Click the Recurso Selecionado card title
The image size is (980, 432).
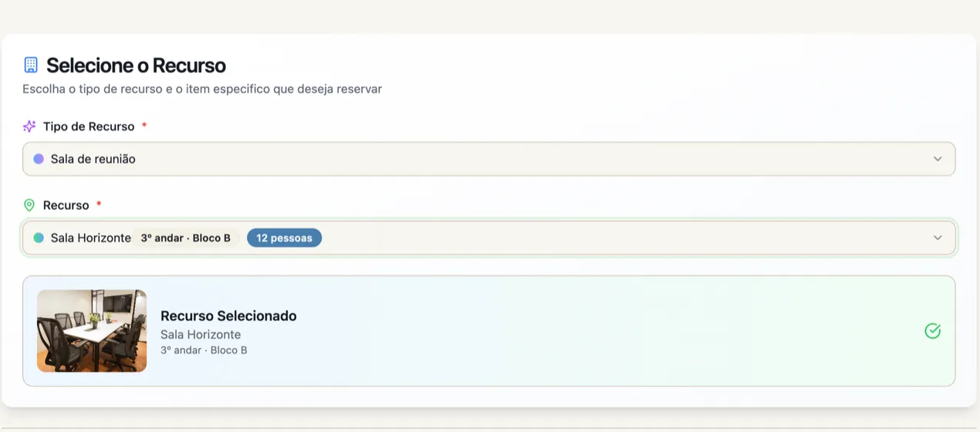(228, 316)
